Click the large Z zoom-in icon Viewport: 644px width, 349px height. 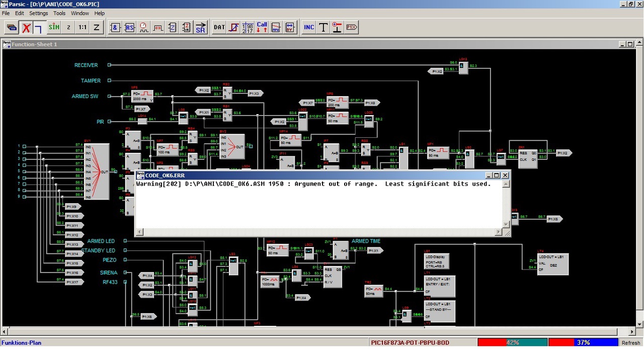click(97, 27)
